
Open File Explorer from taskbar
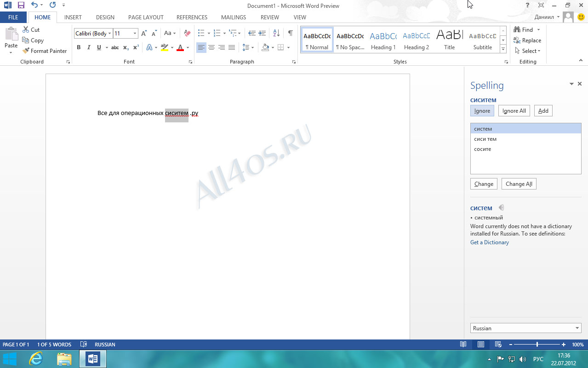coord(64,359)
